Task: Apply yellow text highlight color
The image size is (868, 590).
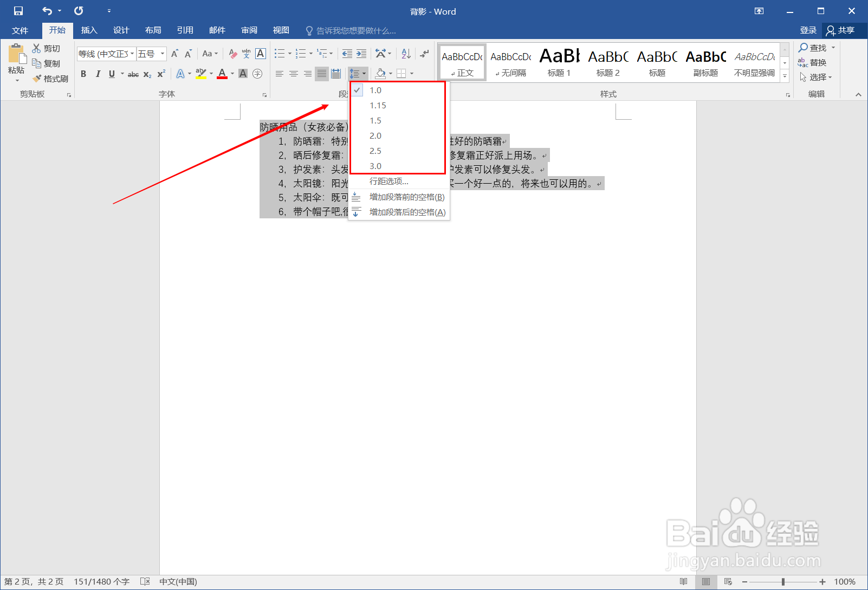Action: point(200,74)
